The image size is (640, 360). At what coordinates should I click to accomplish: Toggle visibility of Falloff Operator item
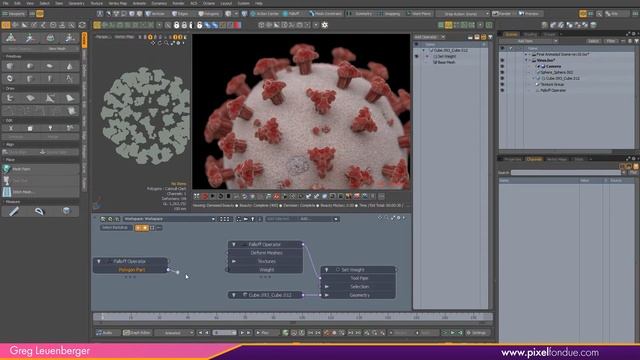point(502,90)
